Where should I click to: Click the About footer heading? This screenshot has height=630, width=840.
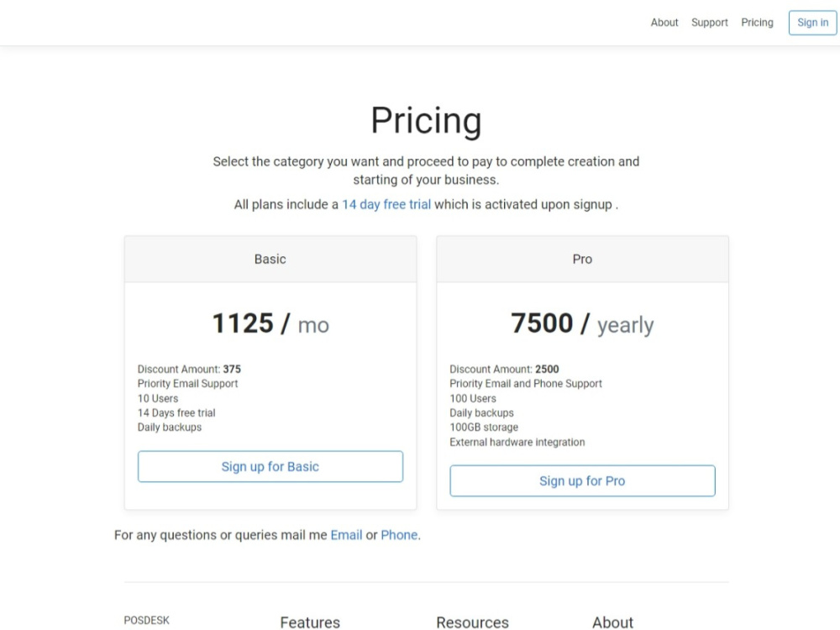click(613, 622)
